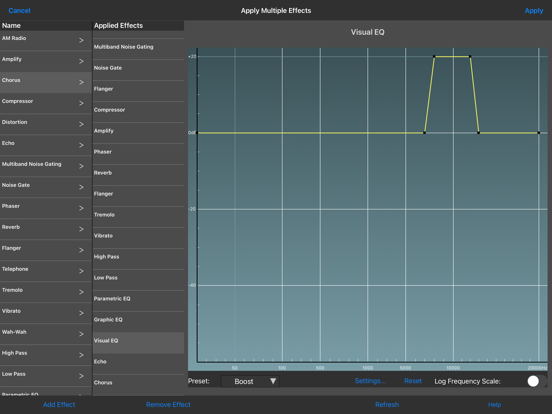Expand the Chorus effect chevron
The width and height of the screenshot is (552, 414).
[x=81, y=82]
